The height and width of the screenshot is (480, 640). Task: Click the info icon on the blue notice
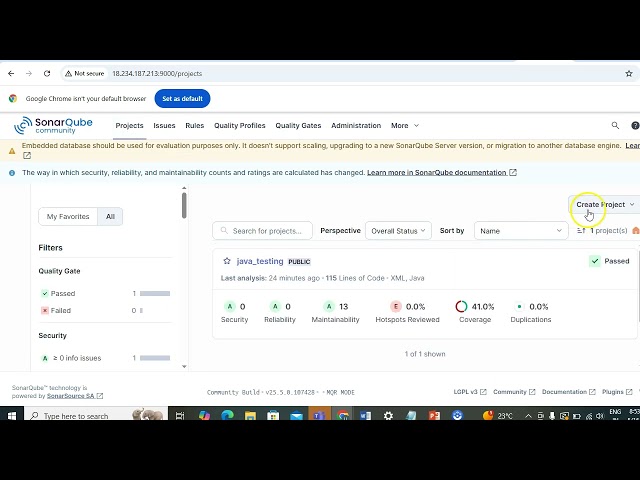coord(12,173)
